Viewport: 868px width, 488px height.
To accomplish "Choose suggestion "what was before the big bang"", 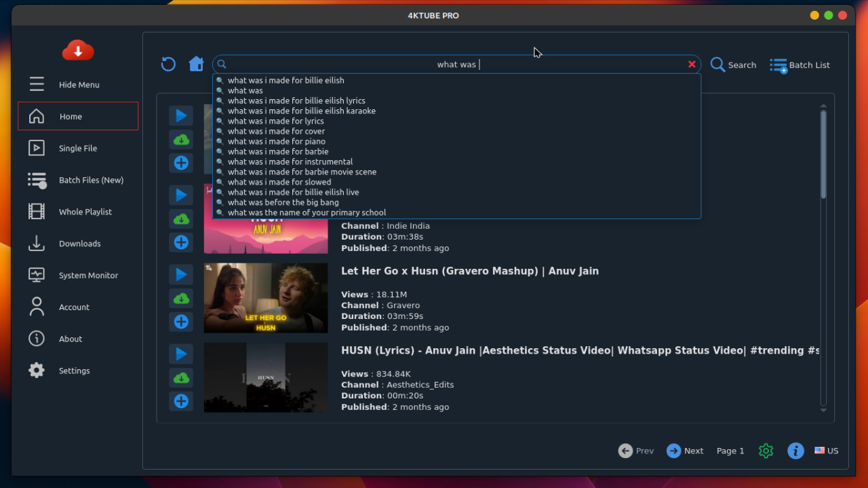I will 283,202.
